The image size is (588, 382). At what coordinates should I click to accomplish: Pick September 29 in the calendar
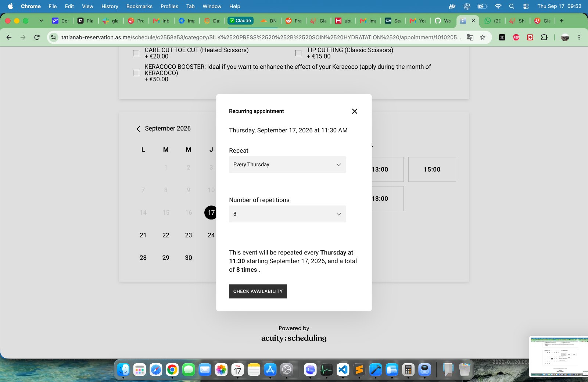(x=166, y=258)
